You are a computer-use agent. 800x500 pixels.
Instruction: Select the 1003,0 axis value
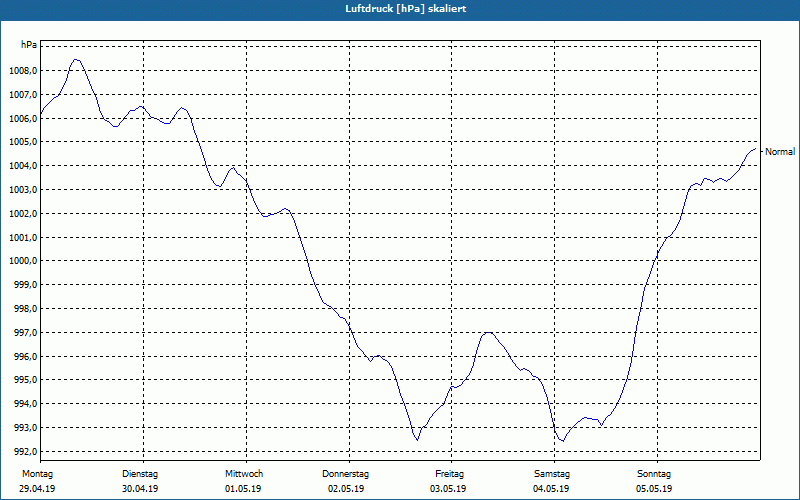(23, 190)
